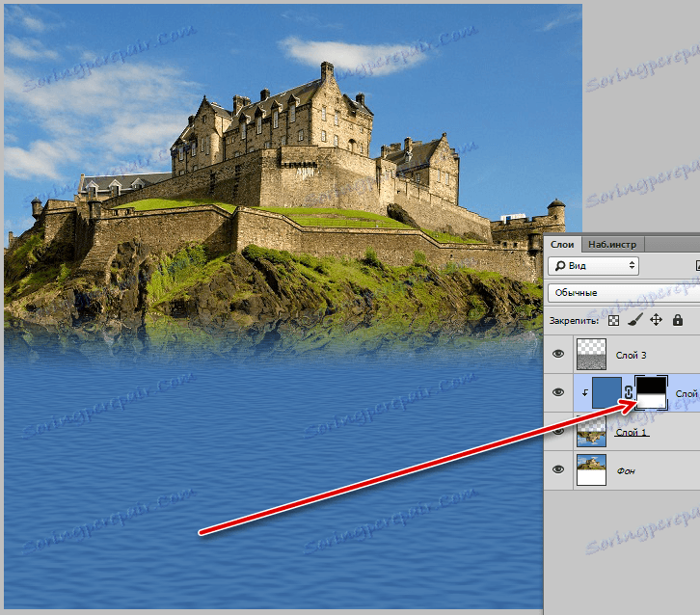Hide the blue fill mask layer
This screenshot has width=700, height=615.
tap(558, 392)
